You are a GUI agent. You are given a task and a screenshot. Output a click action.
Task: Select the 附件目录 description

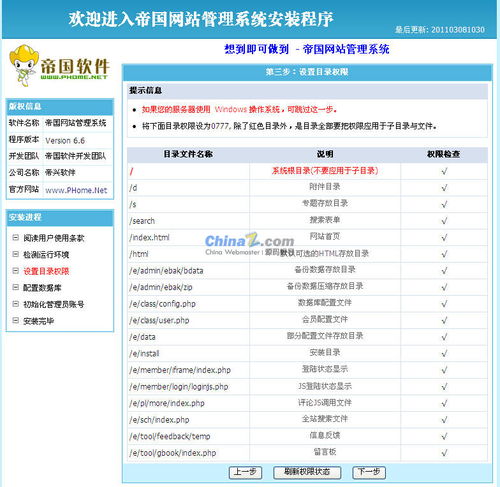(x=325, y=187)
